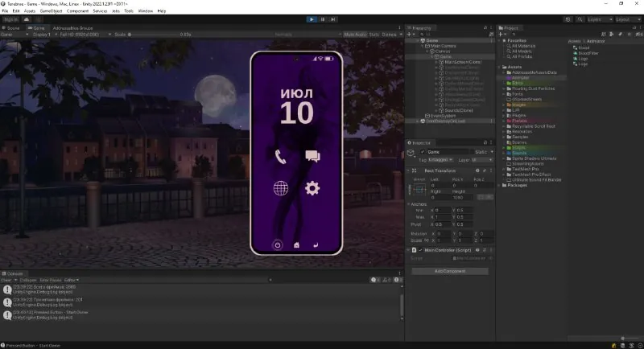Open the search icon in the top toolbar

[x=580, y=19]
